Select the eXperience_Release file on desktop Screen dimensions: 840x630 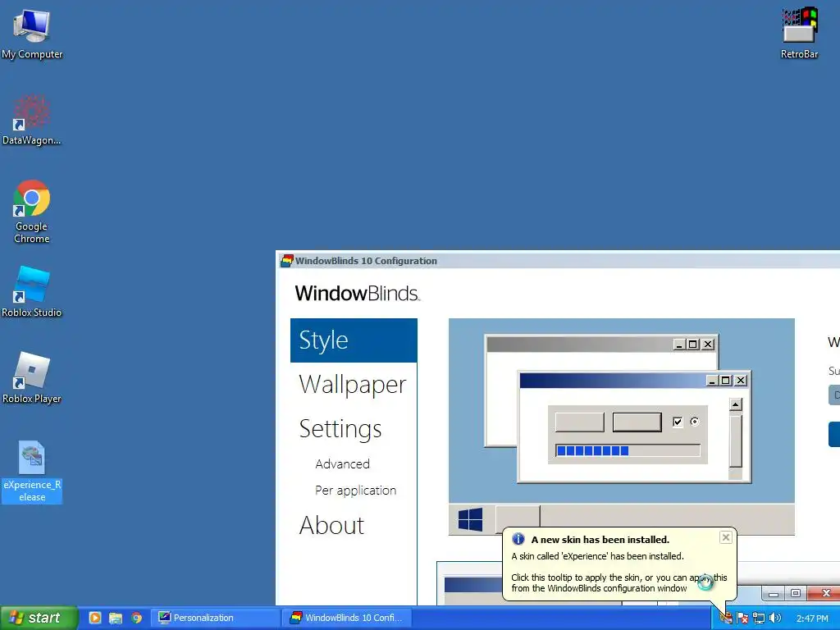32,472
